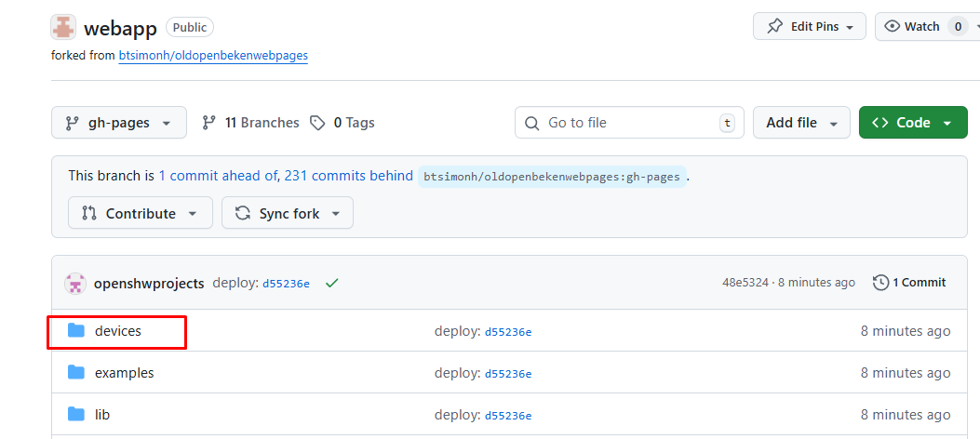Click the Go to file search field
This screenshot has height=439, width=980.
[x=629, y=123]
